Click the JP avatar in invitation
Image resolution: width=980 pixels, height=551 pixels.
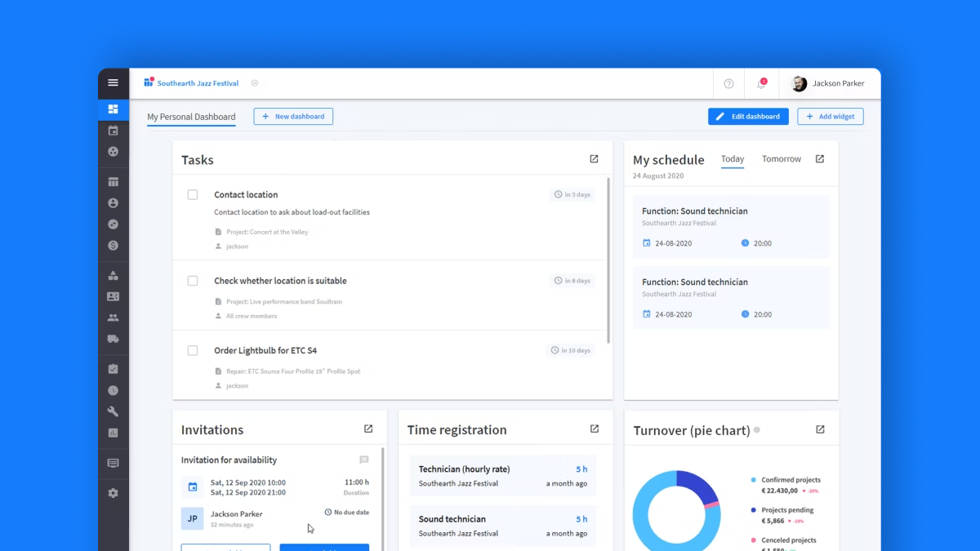[193, 518]
